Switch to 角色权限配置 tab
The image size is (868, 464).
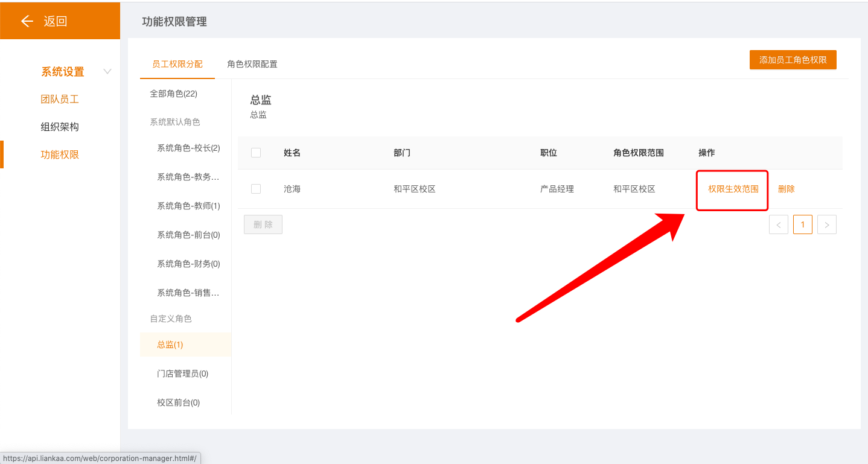point(252,64)
